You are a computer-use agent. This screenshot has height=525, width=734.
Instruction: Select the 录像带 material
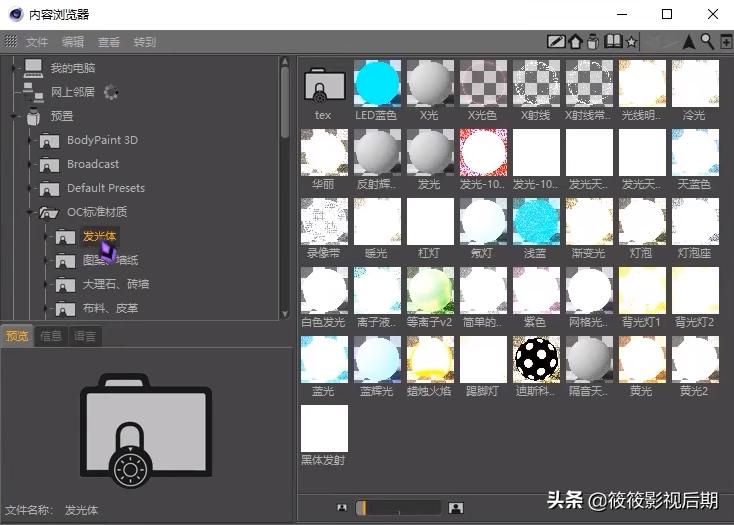pos(324,221)
